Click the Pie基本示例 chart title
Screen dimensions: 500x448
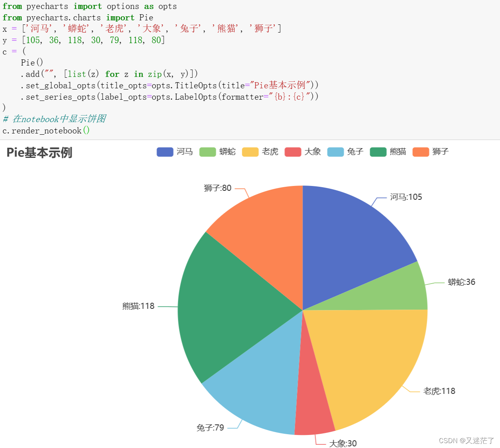(39, 153)
